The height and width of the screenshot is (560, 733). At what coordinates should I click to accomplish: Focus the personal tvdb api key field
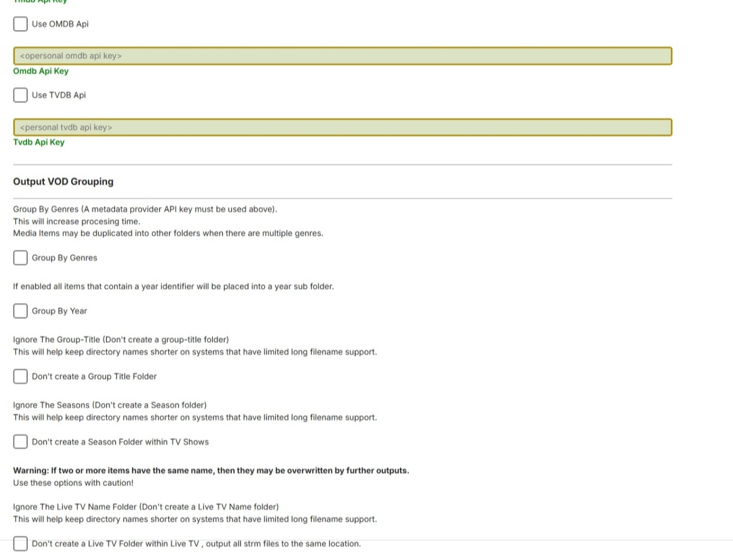[x=343, y=128]
